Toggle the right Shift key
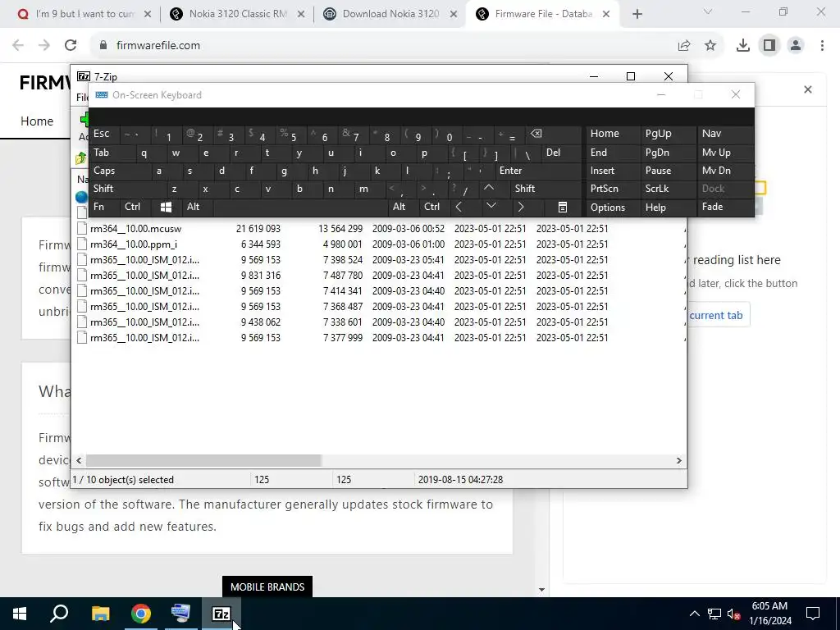 546,189
